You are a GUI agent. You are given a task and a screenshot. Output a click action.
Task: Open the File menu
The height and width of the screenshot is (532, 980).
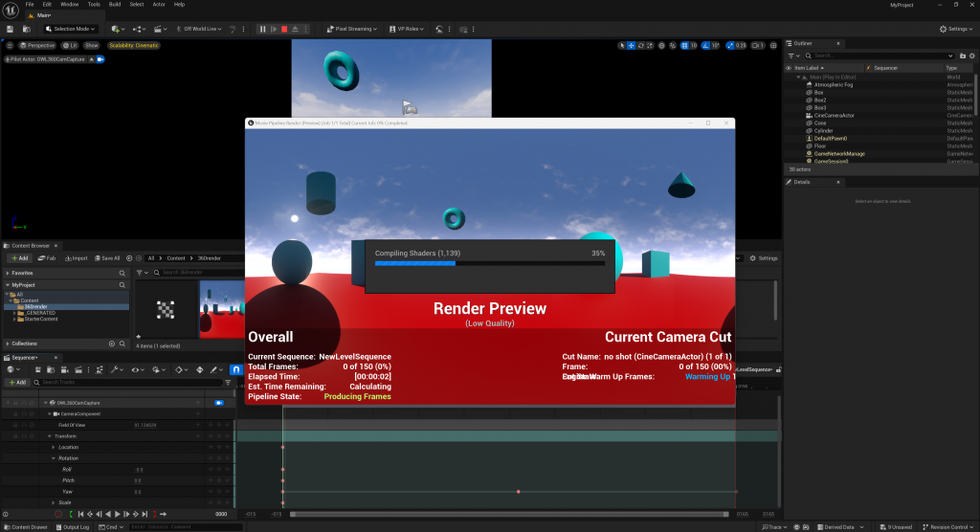30,5
